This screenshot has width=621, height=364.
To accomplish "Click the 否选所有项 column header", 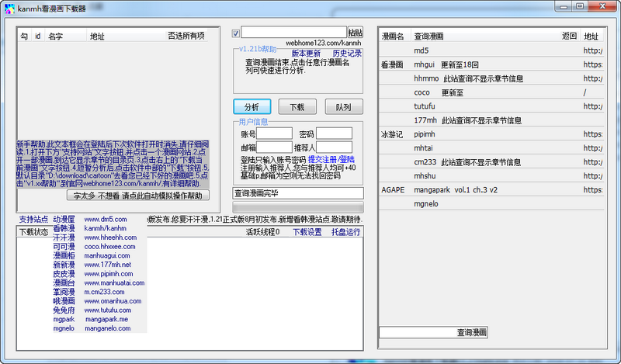I will (x=186, y=36).
